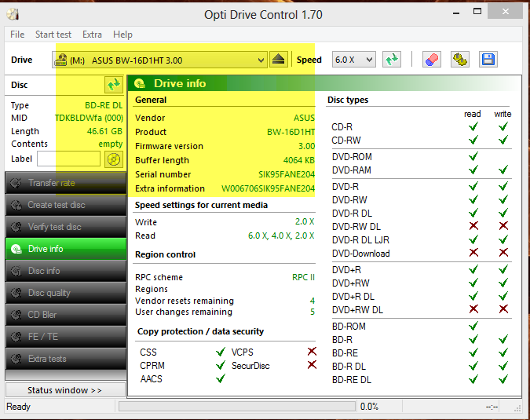Click the Drive info header disc icon
The height and width of the screenshot is (420, 530).
tap(140, 83)
